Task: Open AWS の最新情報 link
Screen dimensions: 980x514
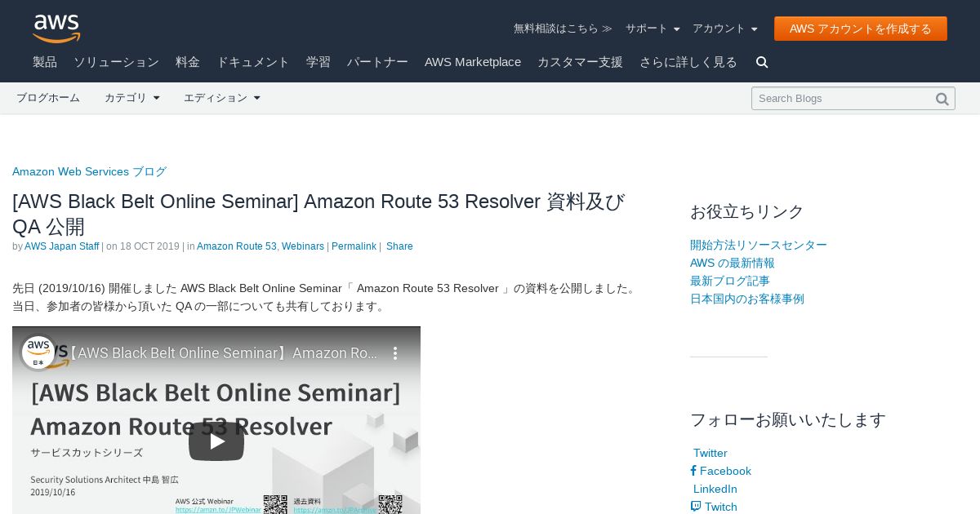Action: point(733,263)
